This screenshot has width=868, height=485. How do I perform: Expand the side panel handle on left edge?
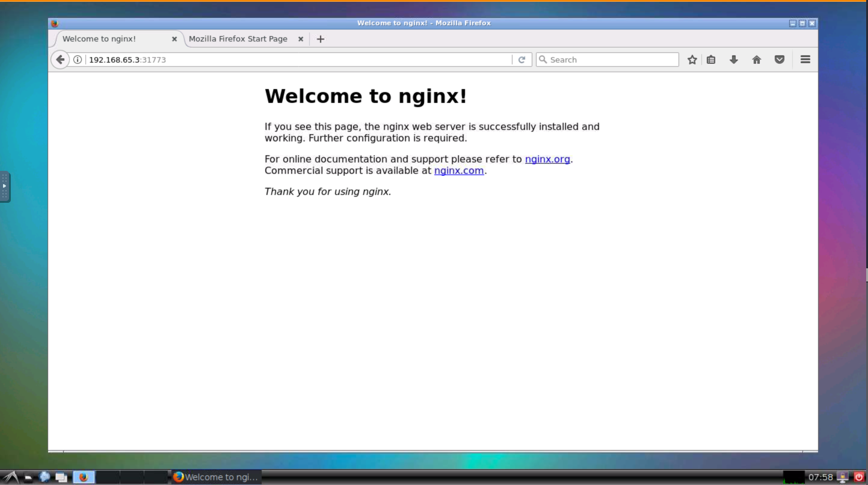5,187
